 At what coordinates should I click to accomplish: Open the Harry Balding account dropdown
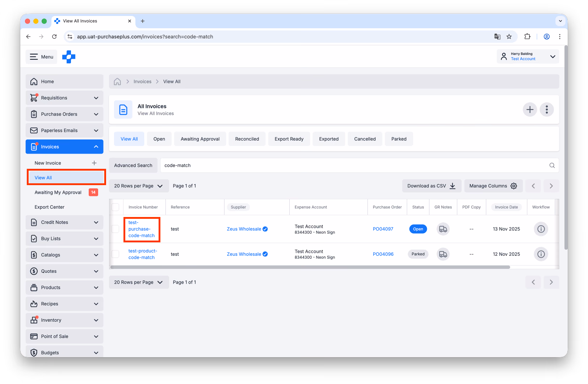coord(528,57)
